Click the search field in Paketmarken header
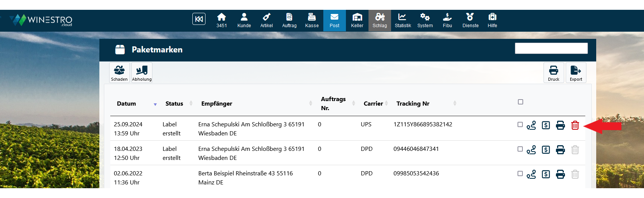This screenshot has width=644, height=198. (551, 48)
